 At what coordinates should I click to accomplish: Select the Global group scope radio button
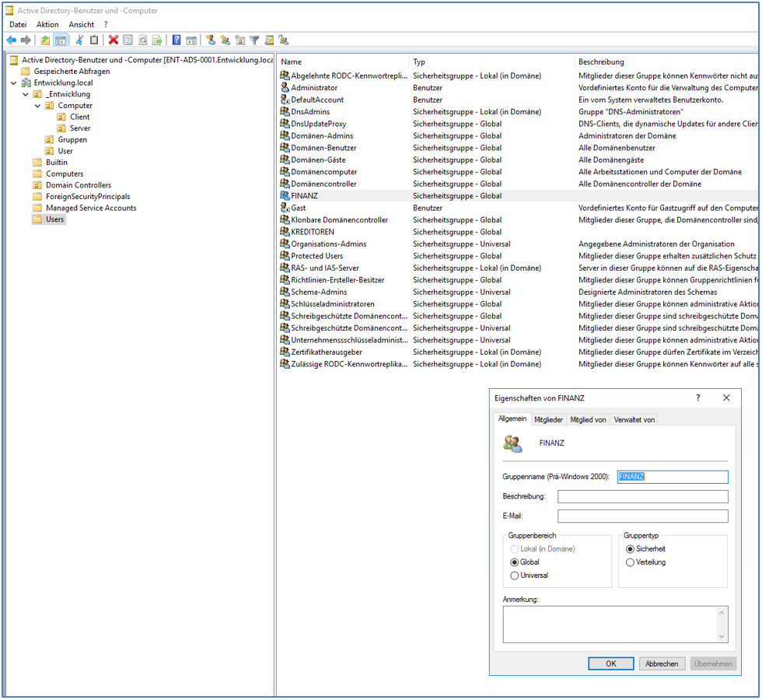tap(514, 562)
